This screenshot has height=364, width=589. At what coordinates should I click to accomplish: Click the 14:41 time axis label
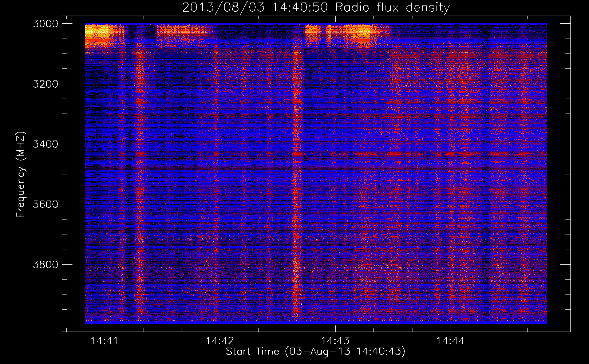[x=104, y=341]
